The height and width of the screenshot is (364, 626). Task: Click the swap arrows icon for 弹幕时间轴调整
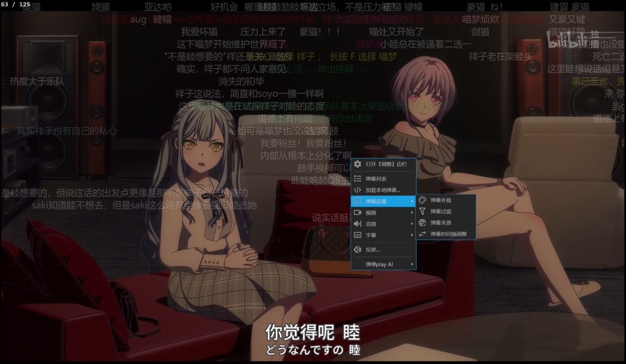tap(423, 234)
